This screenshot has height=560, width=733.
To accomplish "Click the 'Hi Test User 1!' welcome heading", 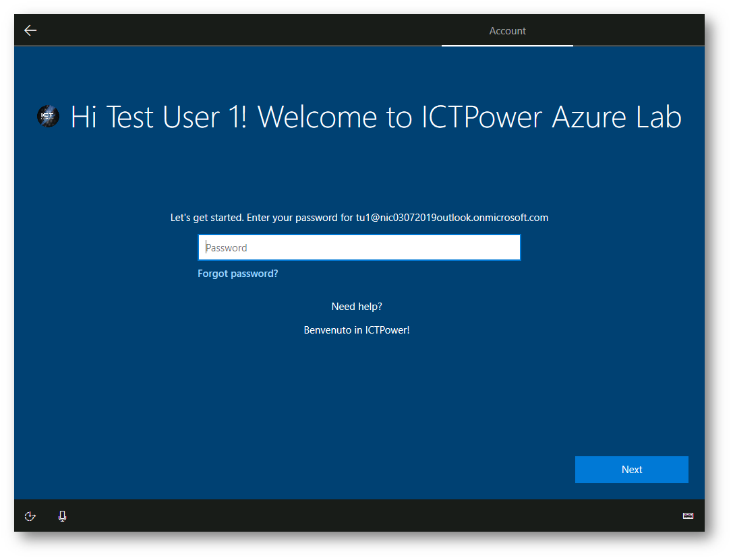I will (376, 117).
